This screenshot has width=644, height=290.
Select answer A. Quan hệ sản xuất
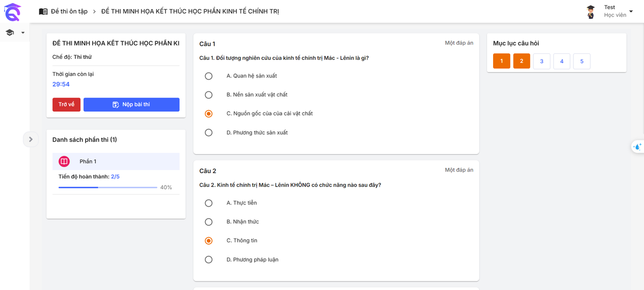click(x=209, y=76)
